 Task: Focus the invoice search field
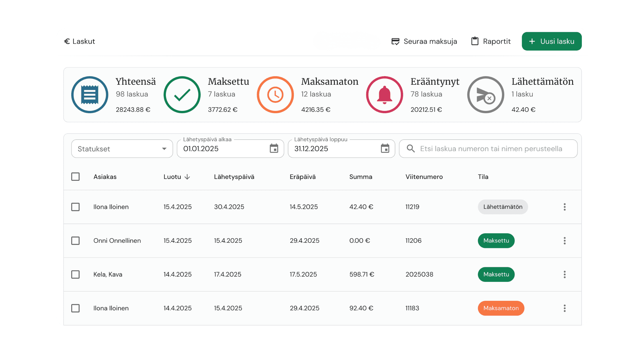pyautogui.click(x=491, y=149)
